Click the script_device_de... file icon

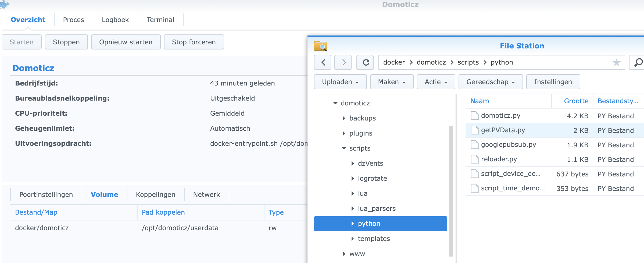tap(475, 174)
